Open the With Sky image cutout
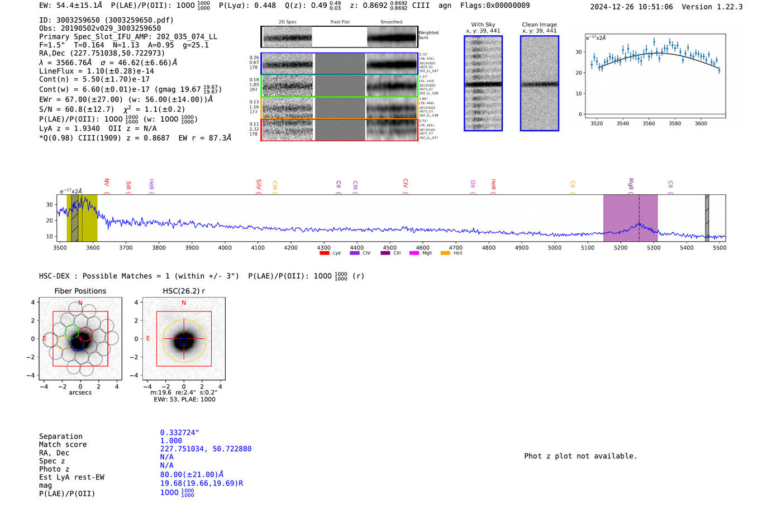 [483, 83]
